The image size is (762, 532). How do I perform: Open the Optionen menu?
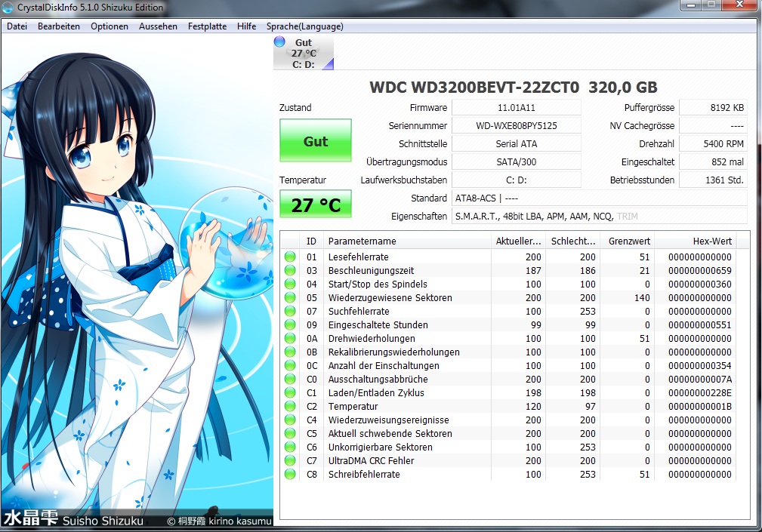click(x=110, y=26)
